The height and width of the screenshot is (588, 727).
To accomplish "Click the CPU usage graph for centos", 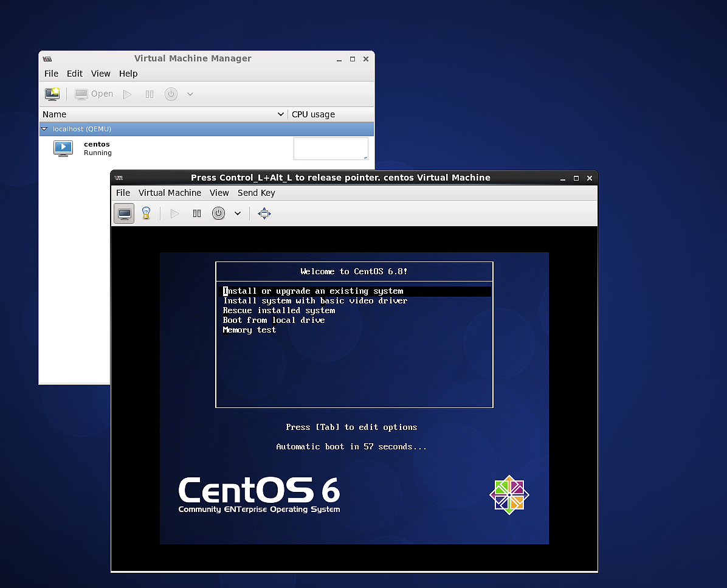I will tap(331, 148).
